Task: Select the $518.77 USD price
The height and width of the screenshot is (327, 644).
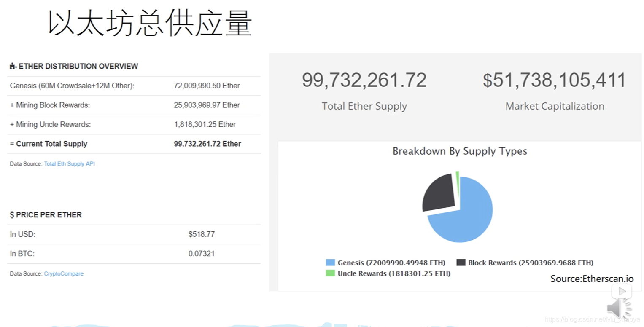Action: pos(202,234)
